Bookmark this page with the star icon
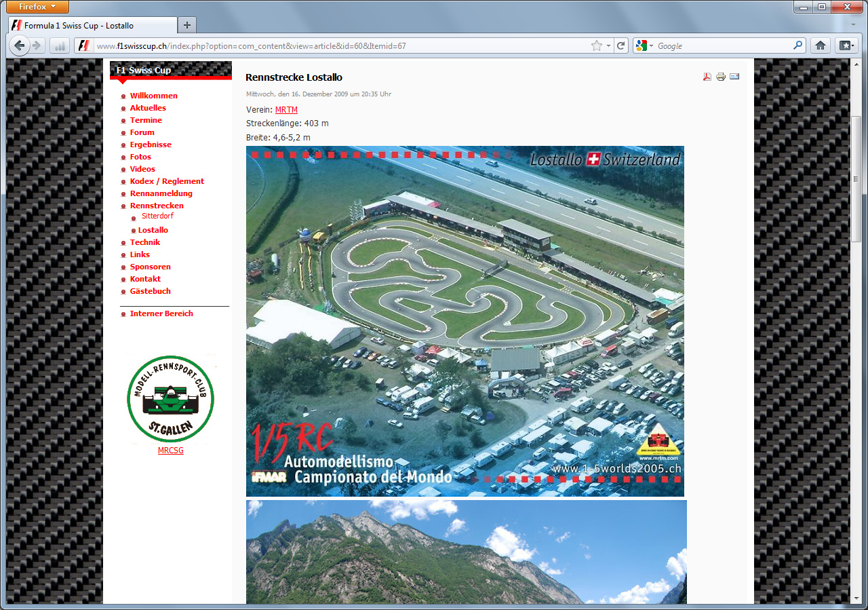Screen dimensions: 868x610 pos(596,45)
